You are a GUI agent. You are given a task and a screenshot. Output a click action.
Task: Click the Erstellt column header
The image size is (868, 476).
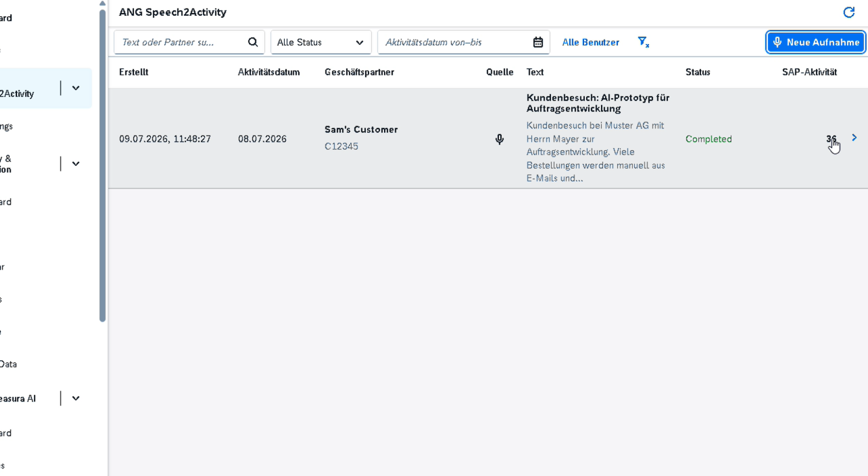coord(133,72)
